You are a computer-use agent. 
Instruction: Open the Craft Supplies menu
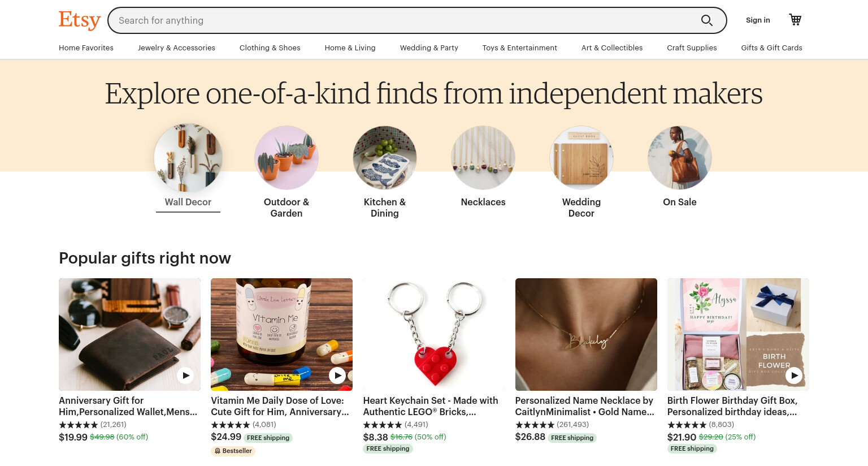tap(692, 48)
